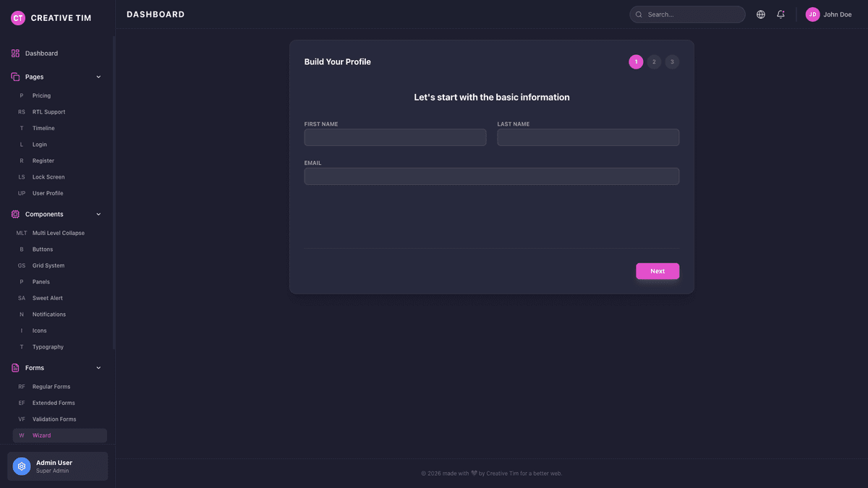Click the gear icon beside Admin User
This screenshot has width=868, height=488.
(x=20, y=467)
